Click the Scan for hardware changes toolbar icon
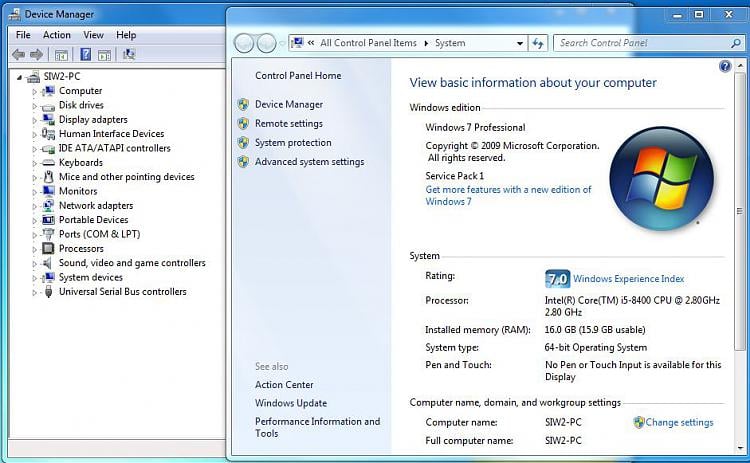 [129, 54]
